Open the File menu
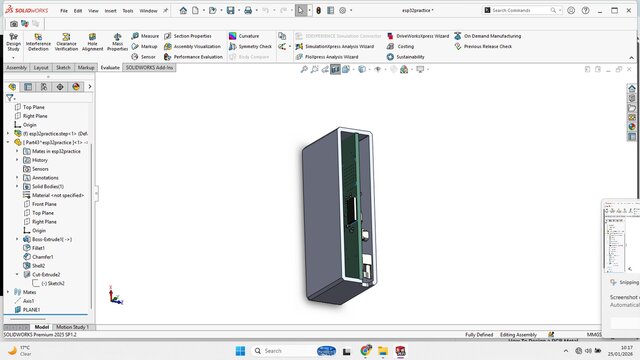This screenshot has height=360, width=640. click(64, 11)
